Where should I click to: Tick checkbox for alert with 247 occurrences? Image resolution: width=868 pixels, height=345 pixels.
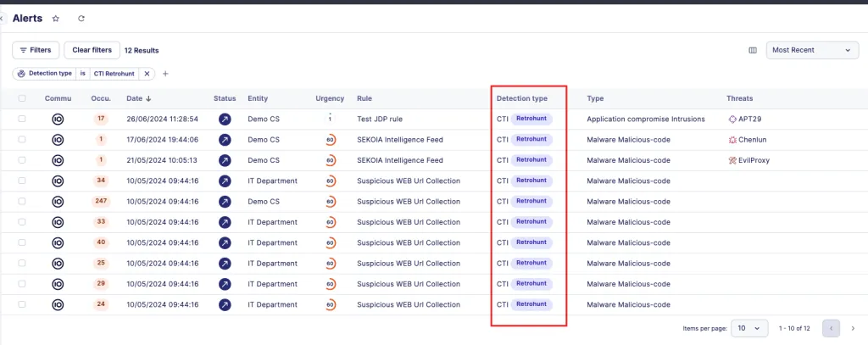tap(21, 202)
